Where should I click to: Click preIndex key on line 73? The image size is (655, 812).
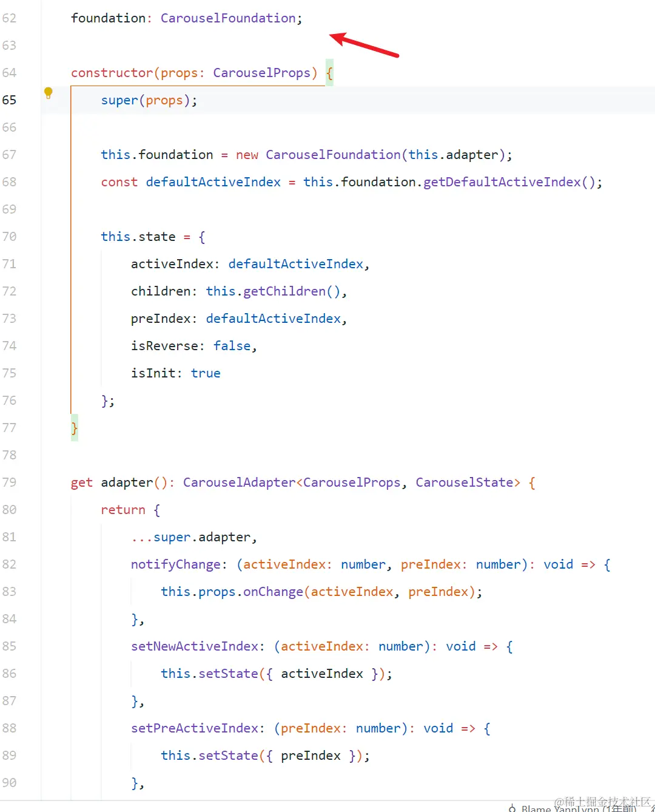(161, 319)
